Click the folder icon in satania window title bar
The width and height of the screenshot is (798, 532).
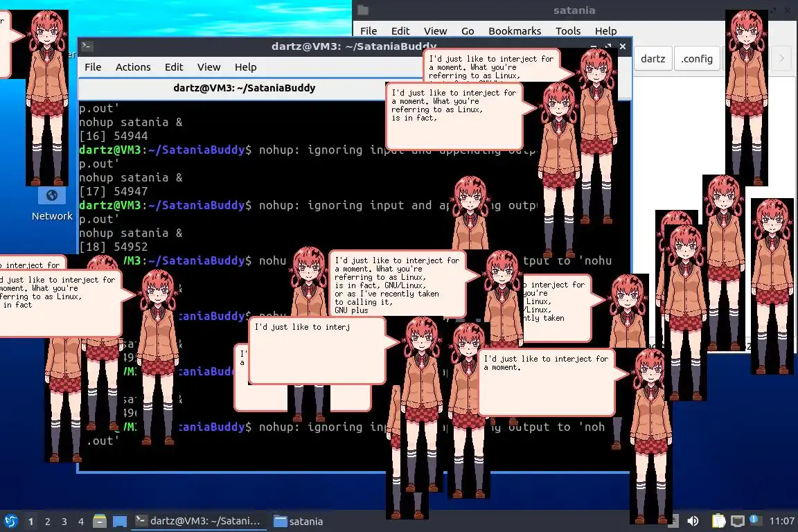(363, 10)
